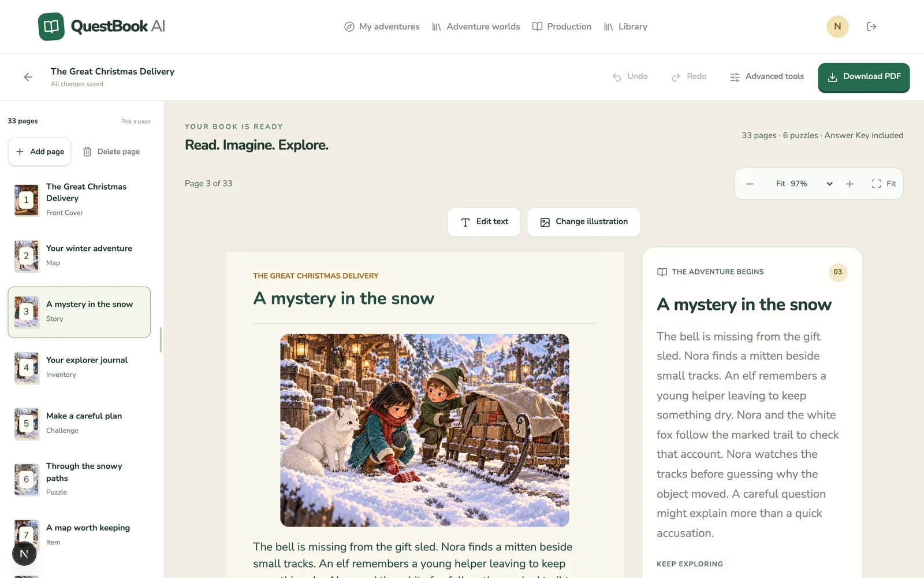Click the page 4 Inventory thumbnail
Viewport: 924px width, 578px height.
pos(27,368)
